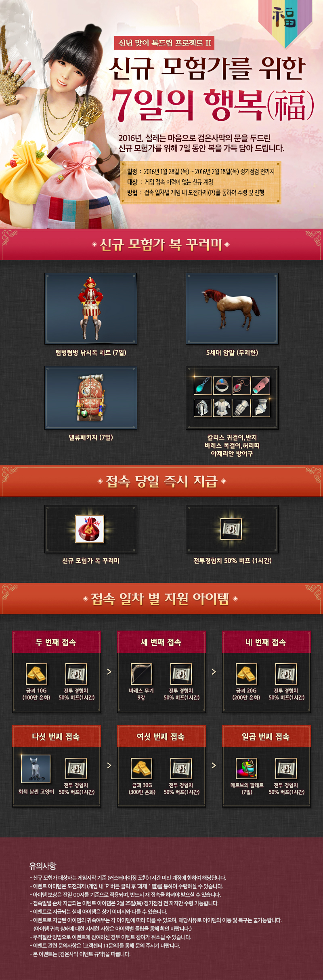Click the ring accessory icon
Image resolution: width=323 pixels, height=980 pixels.
(222, 385)
